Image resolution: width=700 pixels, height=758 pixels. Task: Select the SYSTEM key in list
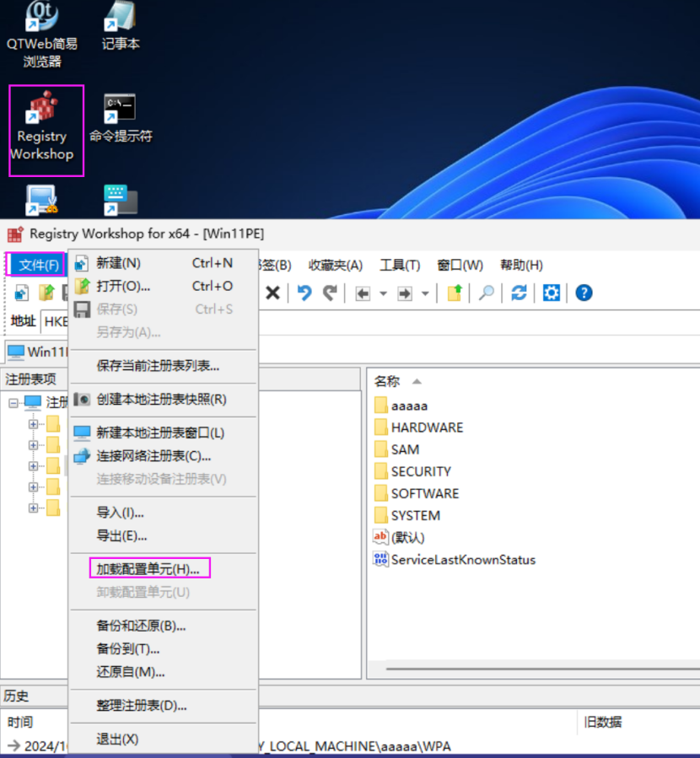407,515
